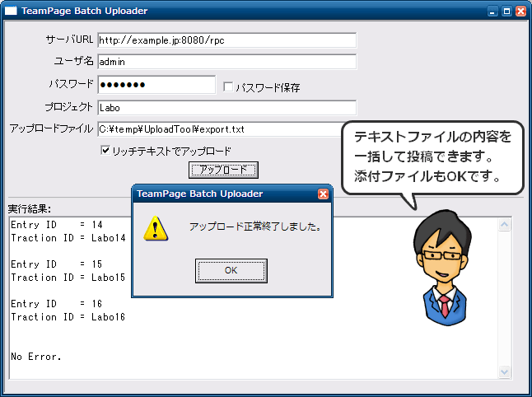Click the アップロードファイル path field
532x397 pixels.
tap(221, 129)
